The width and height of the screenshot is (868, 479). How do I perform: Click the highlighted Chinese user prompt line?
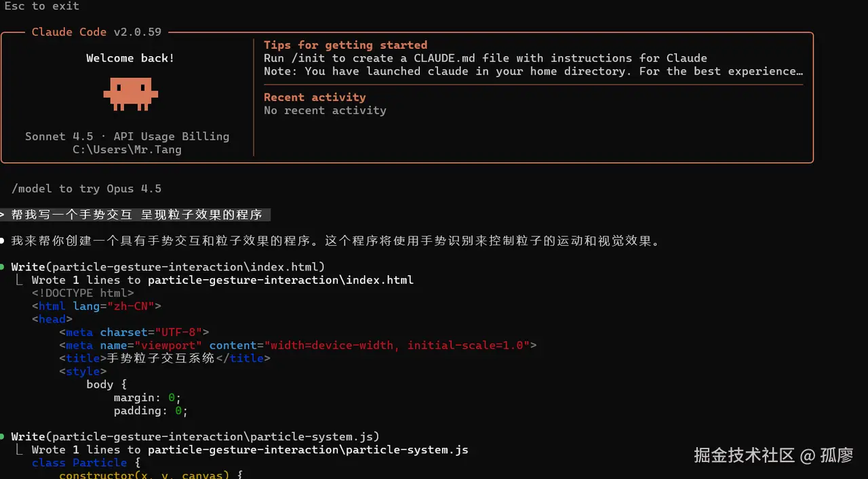coord(136,215)
